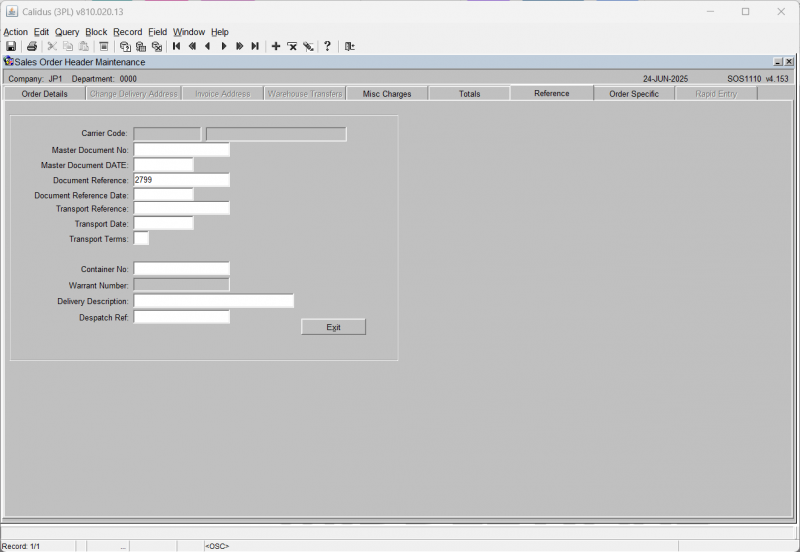Click the Invoice Address tab
The width and height of the screenshot is (800, 552).
(x=222, y=94)
